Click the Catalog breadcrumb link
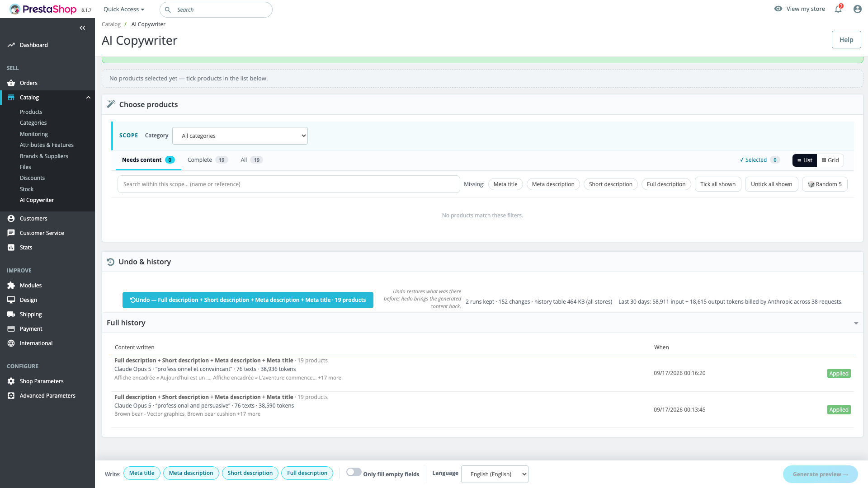The height and width of the screenshot is (488, 868). click(x=111, y=24)
